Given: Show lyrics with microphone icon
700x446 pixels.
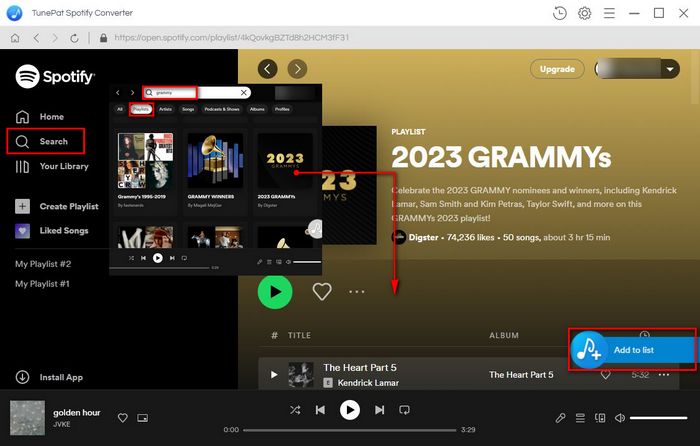Looking at the screenshot, I should coord(560,418).
